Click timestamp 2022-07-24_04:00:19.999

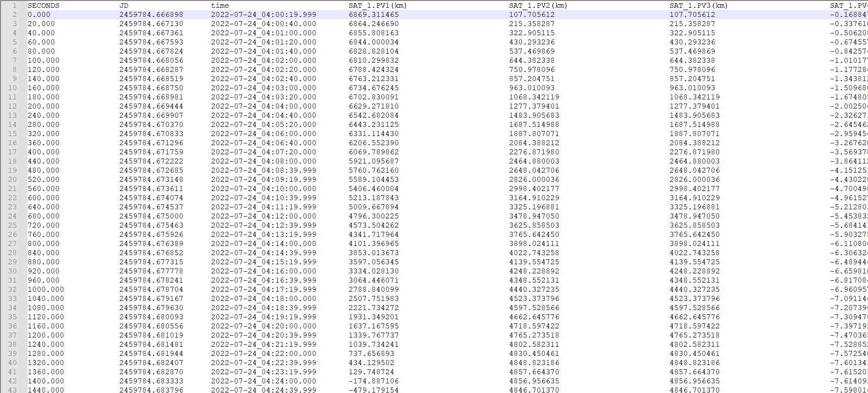pyautogui.click(x=264, y=15)
